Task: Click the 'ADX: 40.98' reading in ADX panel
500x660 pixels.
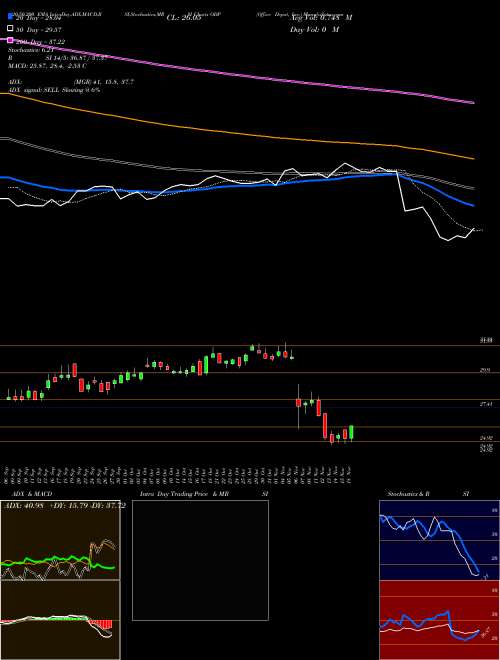Action: pos(23,506)
